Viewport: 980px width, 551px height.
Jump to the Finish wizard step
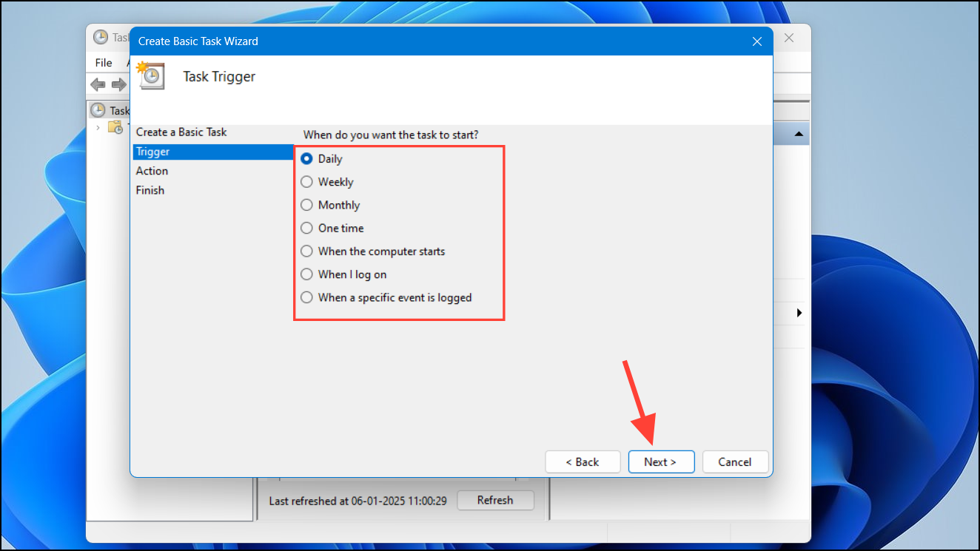150,190
